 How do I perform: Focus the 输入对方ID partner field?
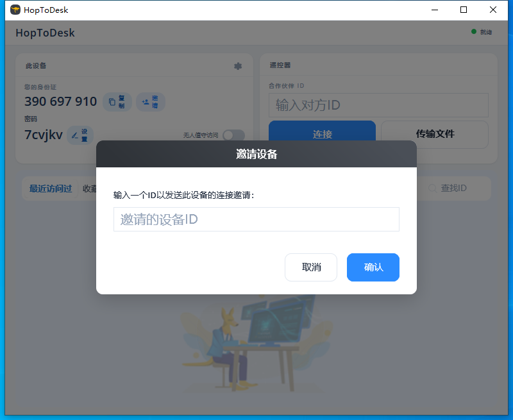point(378,105)
